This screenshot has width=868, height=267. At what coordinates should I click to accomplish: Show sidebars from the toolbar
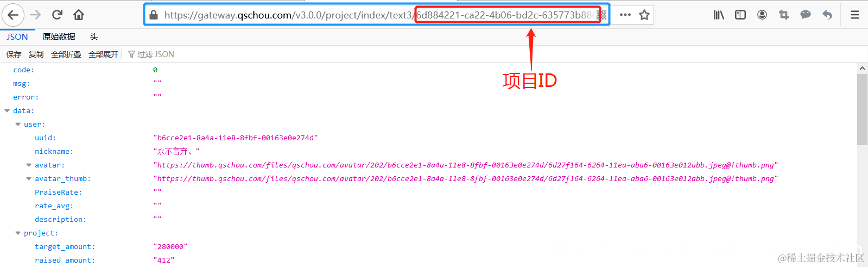coord(740,15)
